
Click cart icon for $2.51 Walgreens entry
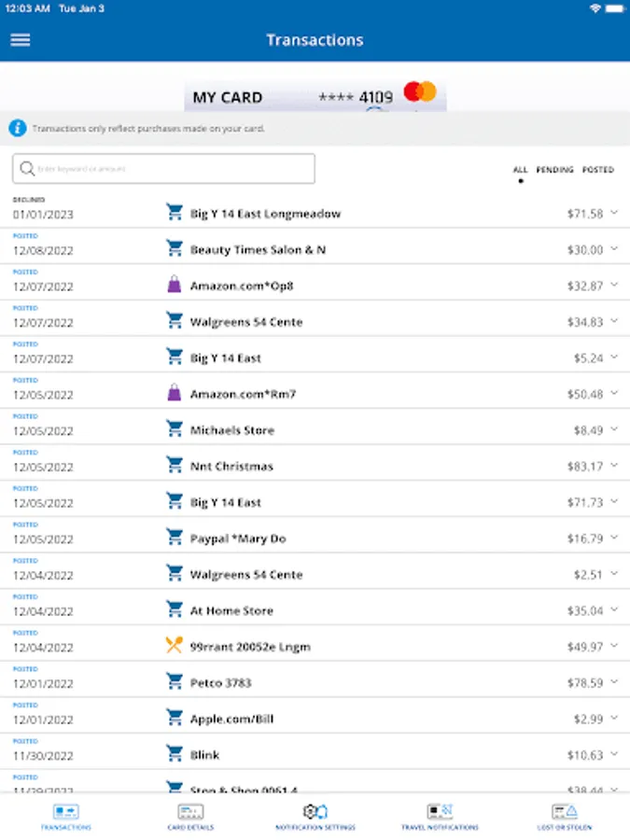tap(175, 573)
